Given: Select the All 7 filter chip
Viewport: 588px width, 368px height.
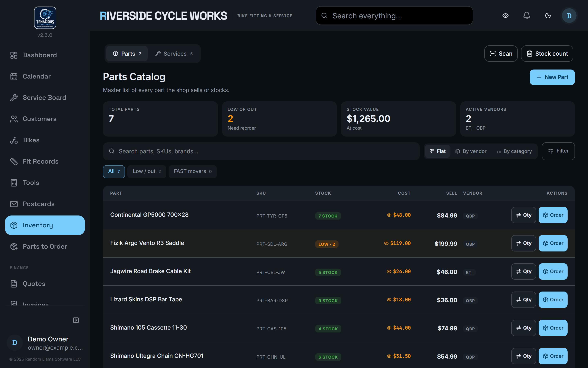Looking at the screenshot, I should (114, 172).
